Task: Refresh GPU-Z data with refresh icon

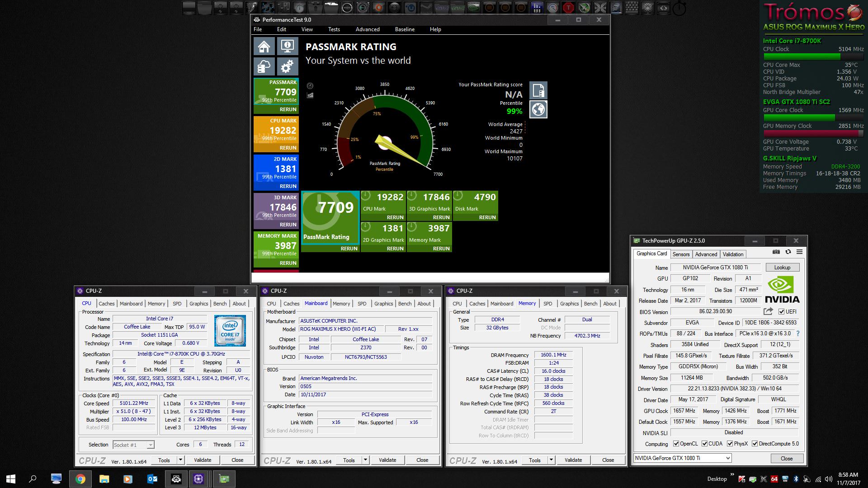Action: (x=788, y=252)
